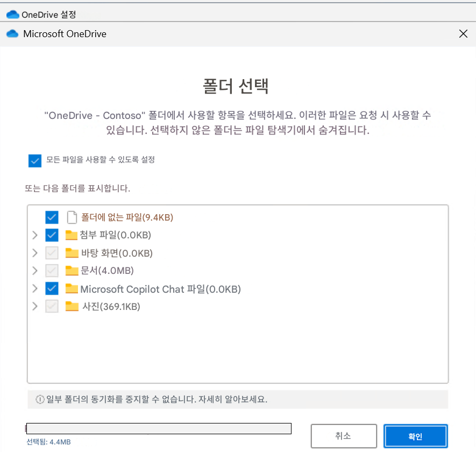Click 또는 다음 폴더를 표시합니다 text
The image size is (476, 452).
tap(77, 188)
